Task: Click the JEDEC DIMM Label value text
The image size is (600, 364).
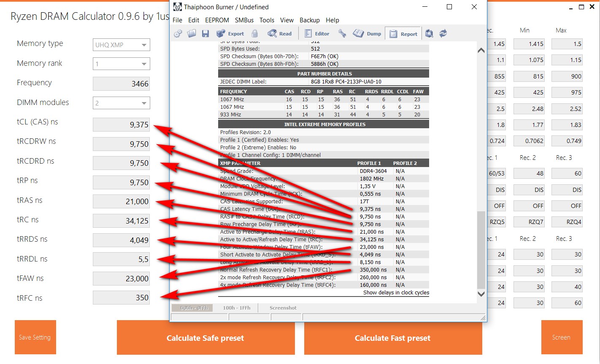Action: (x=345, y=81)
